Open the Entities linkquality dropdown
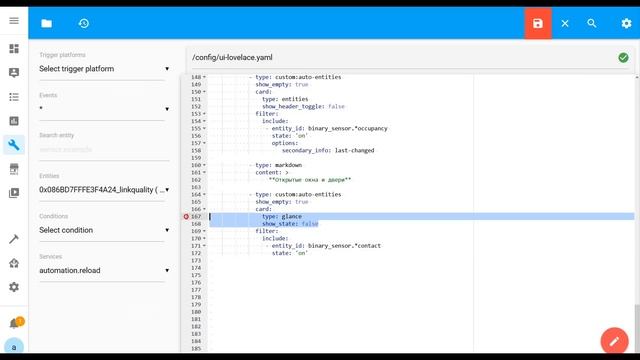The image size is (640, 360). click(104, 190)
